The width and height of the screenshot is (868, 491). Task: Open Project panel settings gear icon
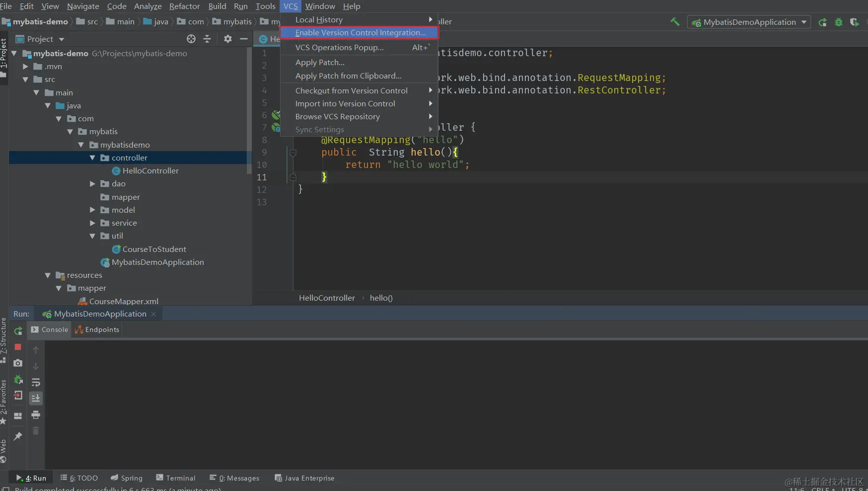[228, 39]
